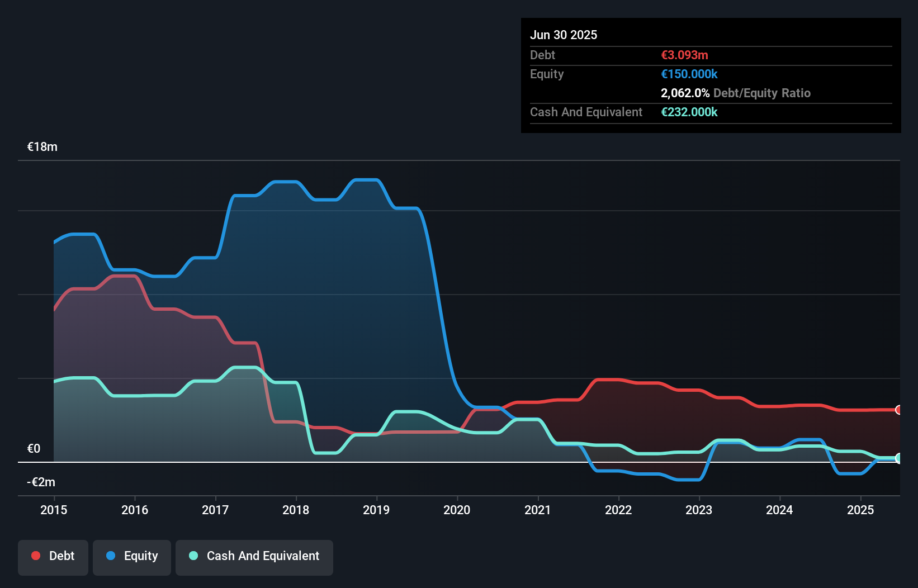Click the red Debt value €3.093m in tooltip
This screenshot has width=918, height=588.
pyautogui.click(x=684, y=55)
